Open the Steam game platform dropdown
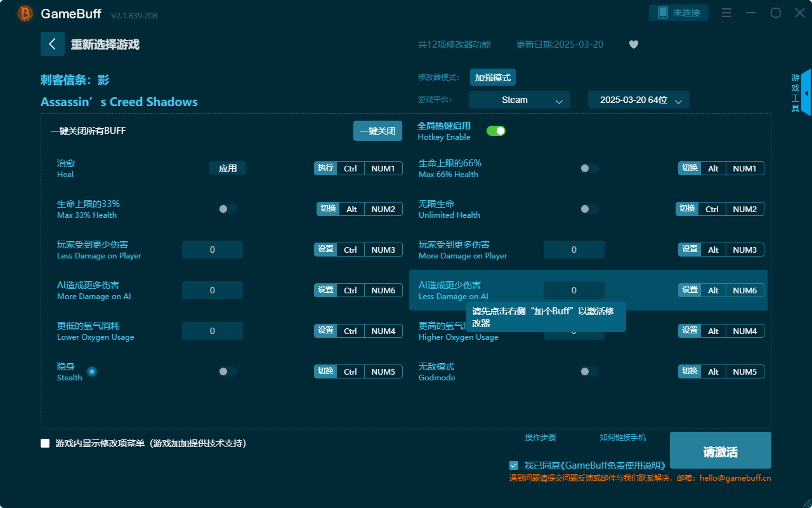 pyautogui.click(x=519, y=100)
